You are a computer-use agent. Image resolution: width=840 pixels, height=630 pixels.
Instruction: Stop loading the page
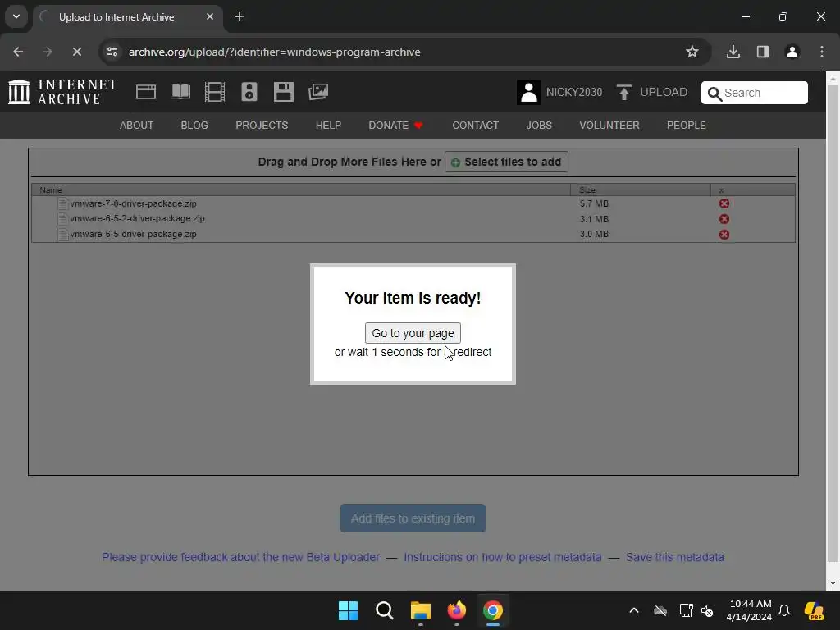pos(76,52)
